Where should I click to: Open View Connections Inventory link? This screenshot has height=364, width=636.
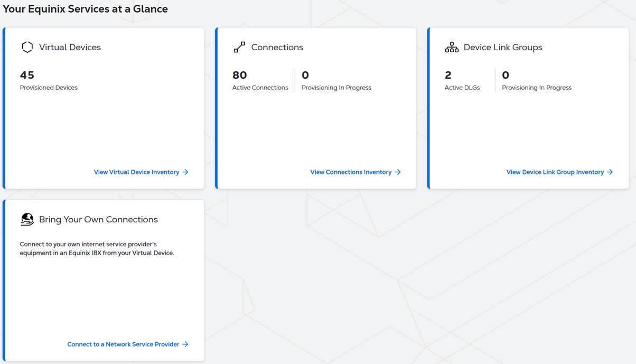point(356,172)
